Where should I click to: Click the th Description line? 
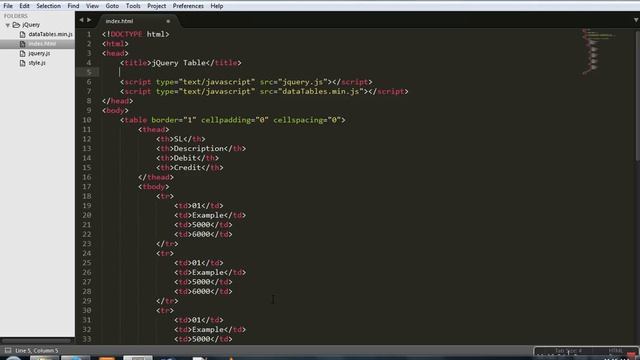click(x=201, y=149)
